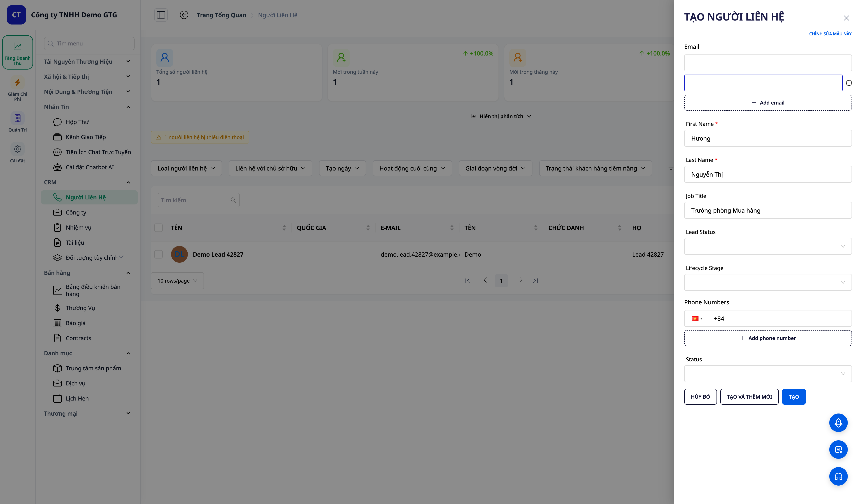
Task: Expand Hiển thị phân tích
Action: tap(501, 116)
